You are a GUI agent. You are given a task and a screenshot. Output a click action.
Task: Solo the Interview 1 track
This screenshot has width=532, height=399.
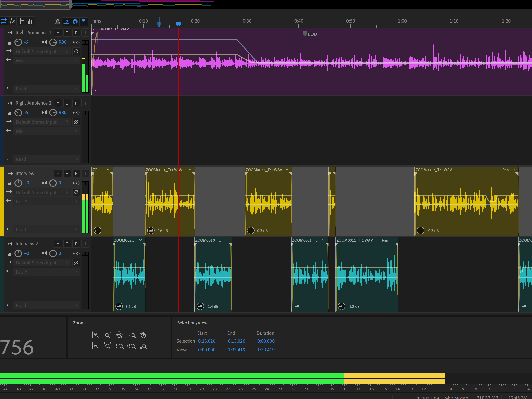point(67,173)
